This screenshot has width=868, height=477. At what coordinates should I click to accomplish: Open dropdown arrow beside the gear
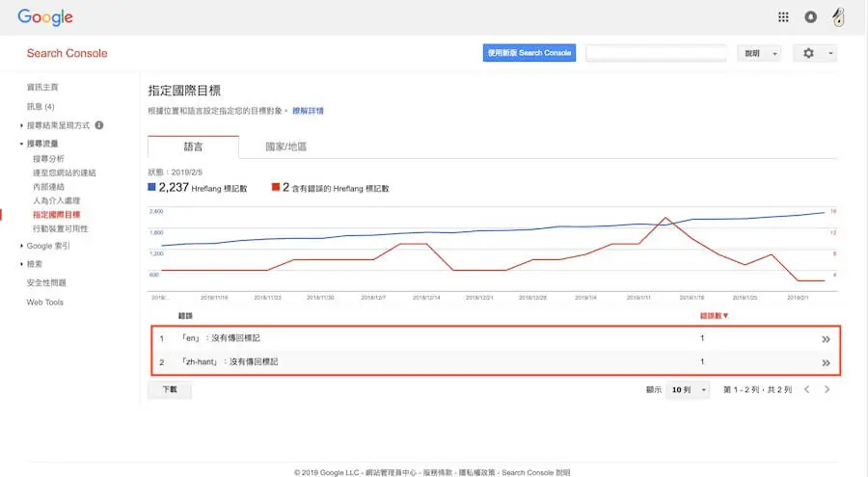click(x=830, y=53)
